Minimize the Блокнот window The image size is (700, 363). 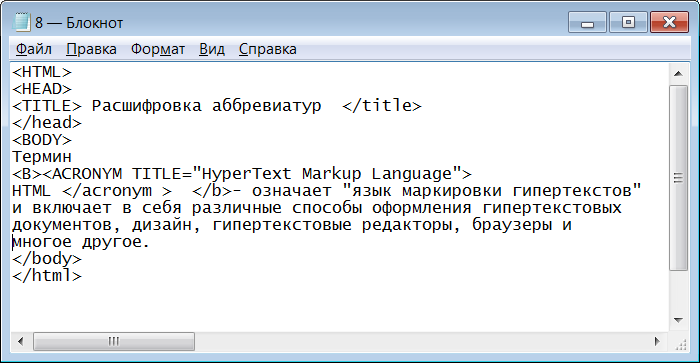click(588, 22)
